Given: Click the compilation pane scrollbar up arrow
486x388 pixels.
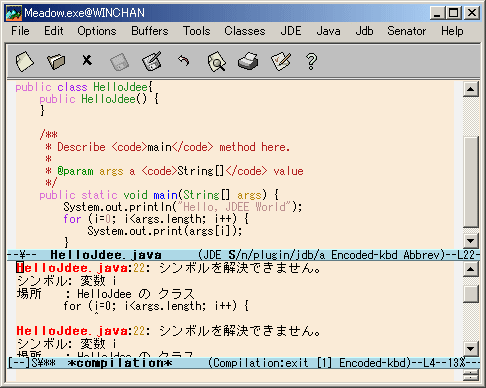Looking at the screenshot, I should 471,269.
